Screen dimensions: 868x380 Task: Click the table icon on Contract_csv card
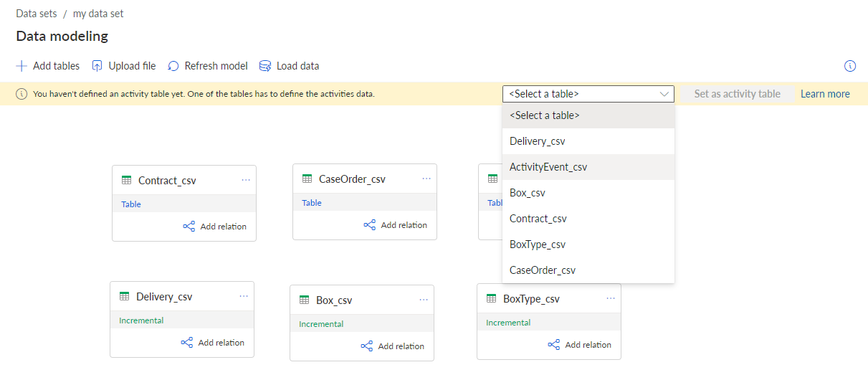click(x=127, y=180)
